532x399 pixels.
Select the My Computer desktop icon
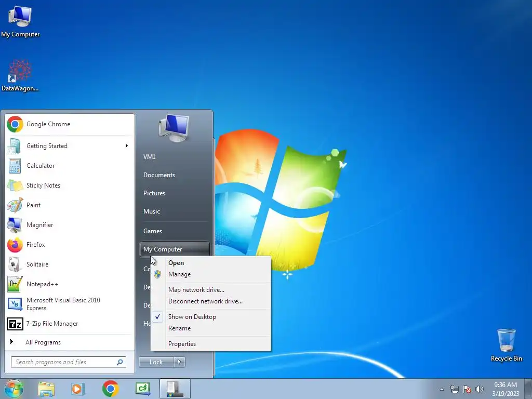pyautogui.click(x=20, y=21)
